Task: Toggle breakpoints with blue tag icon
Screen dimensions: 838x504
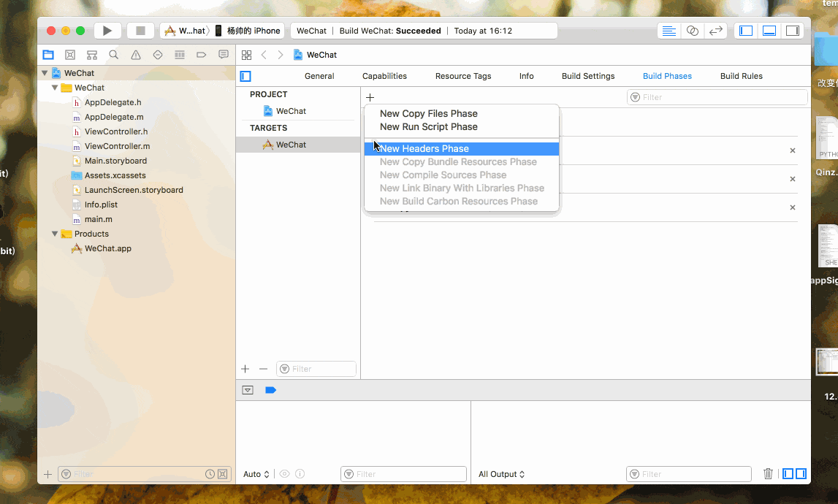Action: pyautogui.click(x=270, y=390)
